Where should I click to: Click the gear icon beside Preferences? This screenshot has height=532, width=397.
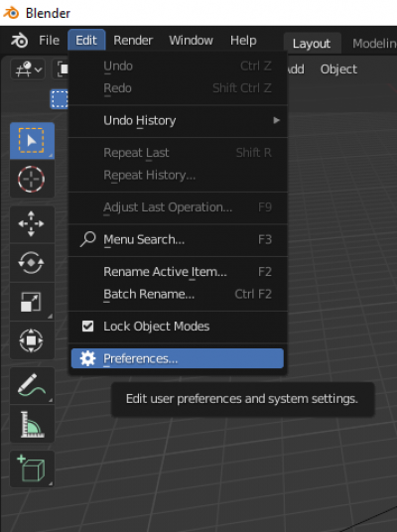click(x=88, y=358)
